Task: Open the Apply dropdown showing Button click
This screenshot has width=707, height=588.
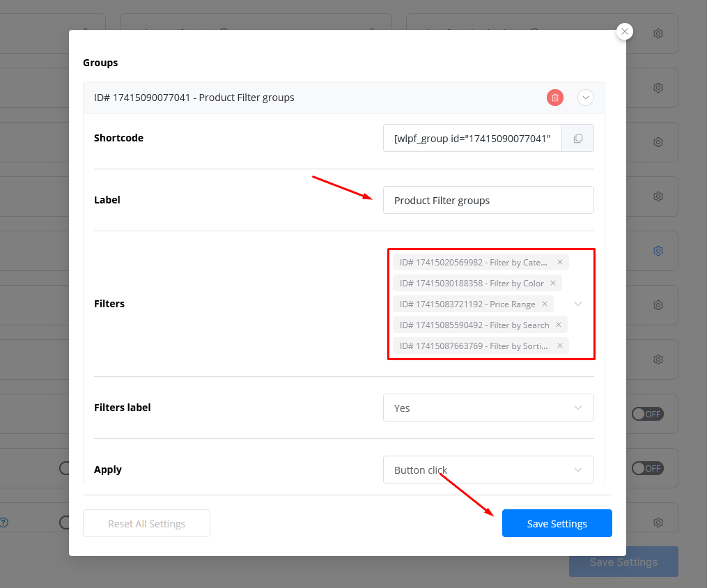Action: tap(488, 470)
